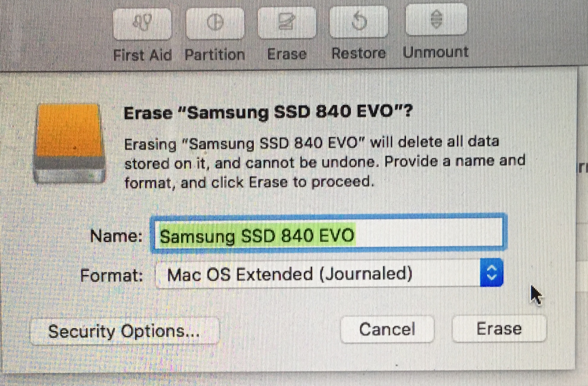The height and width of the screenshot is (386, 588).
Task: Click the erase warning description text
Action: 325,163
